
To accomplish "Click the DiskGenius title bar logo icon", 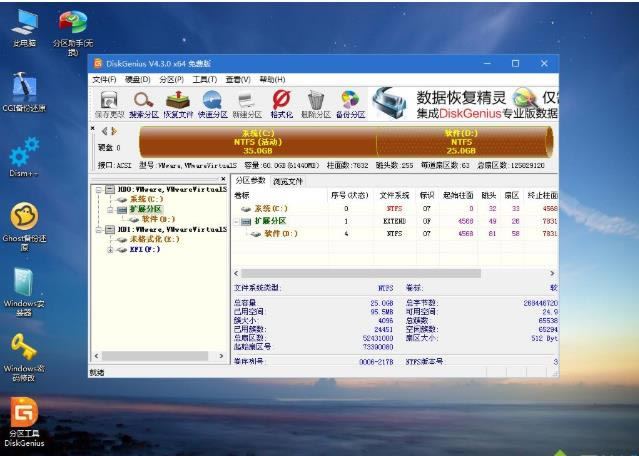I will tap(98, 64).
